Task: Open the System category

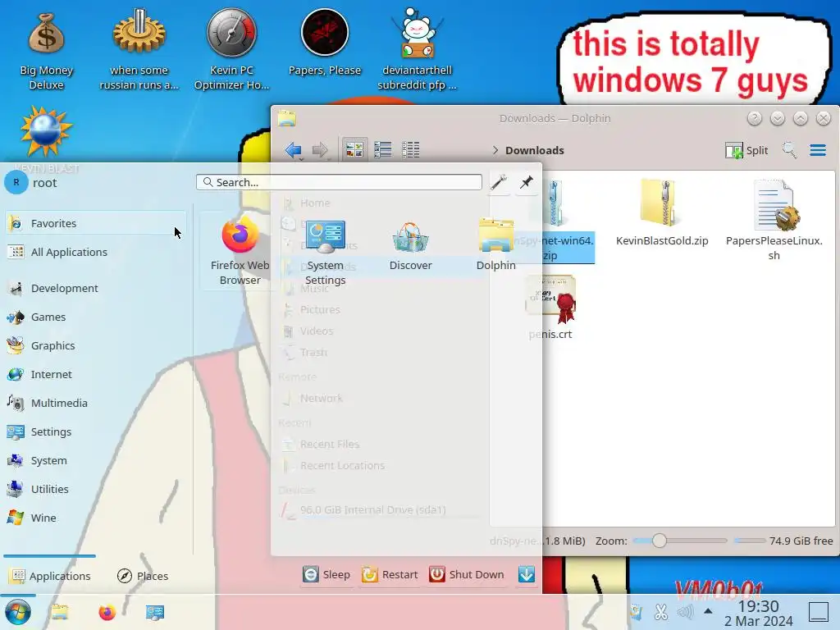Action: point(95,460)
